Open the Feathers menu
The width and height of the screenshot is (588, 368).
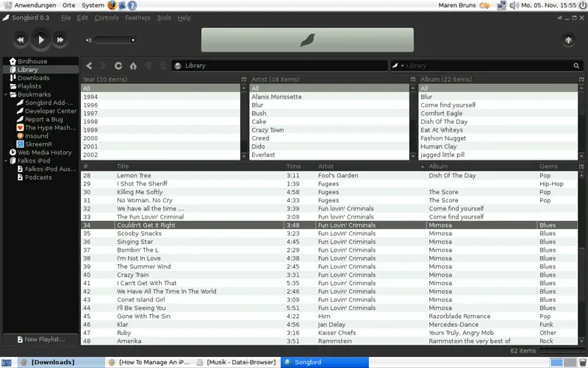(137, 18)
